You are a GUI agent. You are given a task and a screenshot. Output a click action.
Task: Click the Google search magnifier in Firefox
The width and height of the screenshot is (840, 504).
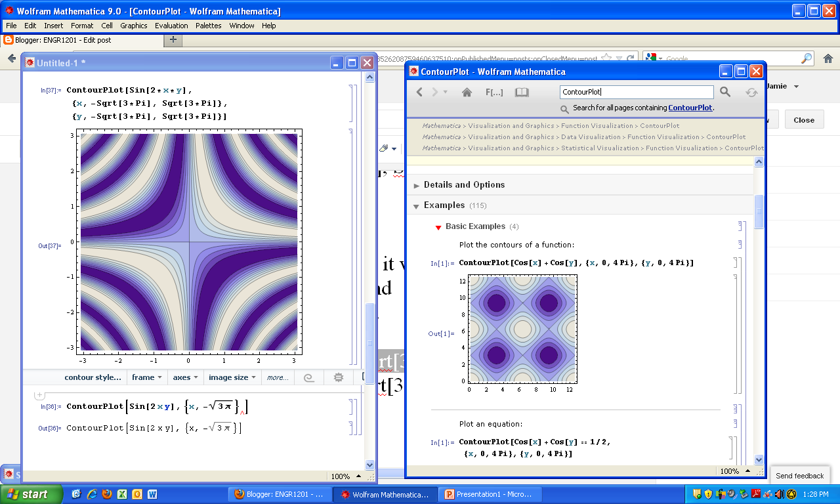tap(807, 58)
